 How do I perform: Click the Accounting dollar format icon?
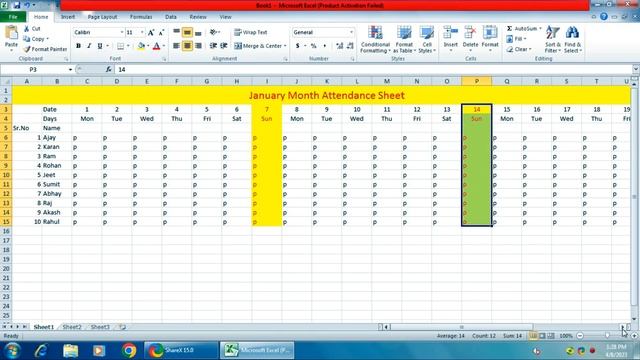point(298,46)
